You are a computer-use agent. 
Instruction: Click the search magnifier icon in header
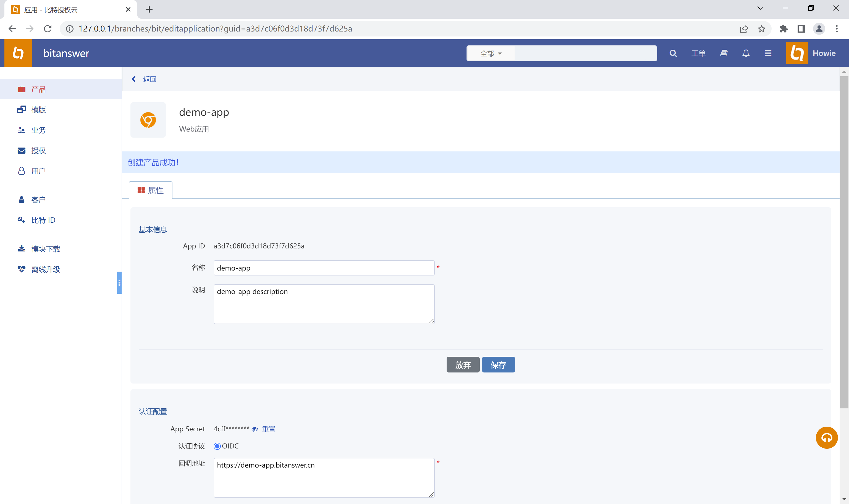click(673, 53)
